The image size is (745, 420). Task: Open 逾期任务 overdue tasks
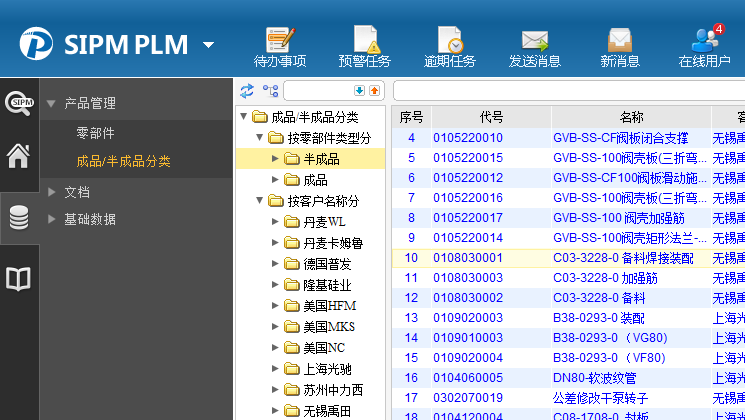click(449, 46)
